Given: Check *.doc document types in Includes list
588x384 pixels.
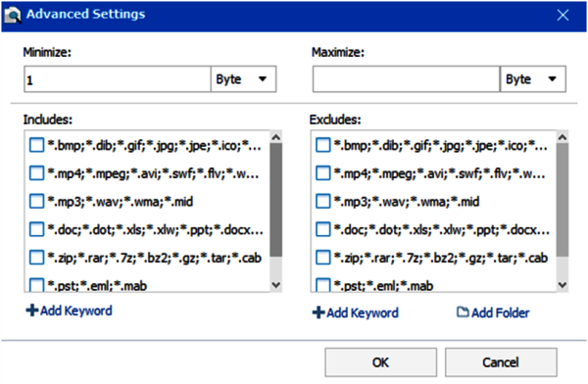Looking at the screenshot, I should (37, 229).
